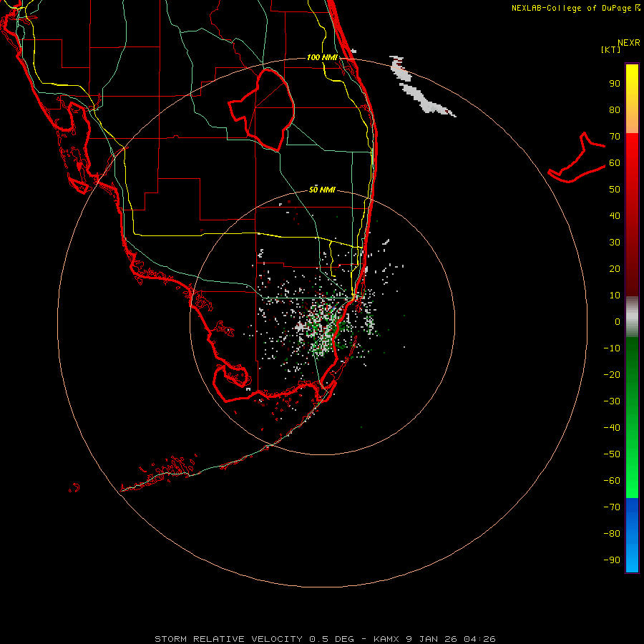Select the -20 value on velocity scale

(612, 375)
